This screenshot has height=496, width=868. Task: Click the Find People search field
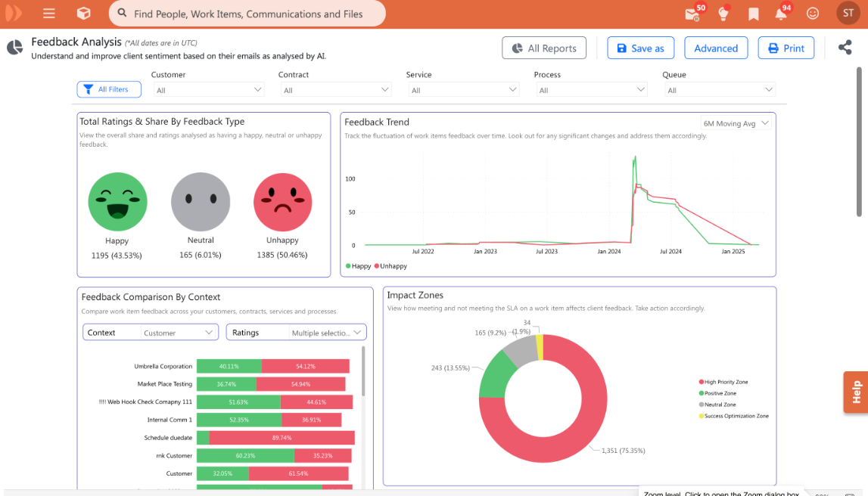(247, 14)
